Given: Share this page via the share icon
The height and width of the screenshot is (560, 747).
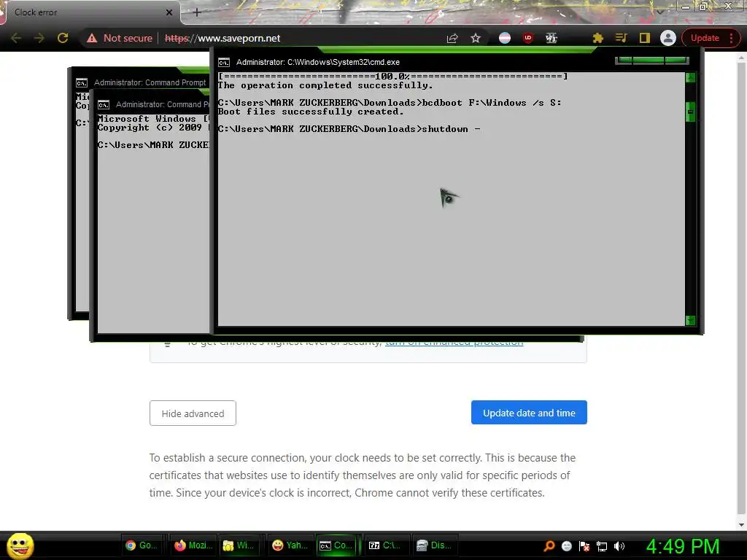Looking at the screenshot, I should tap(452, 38).
